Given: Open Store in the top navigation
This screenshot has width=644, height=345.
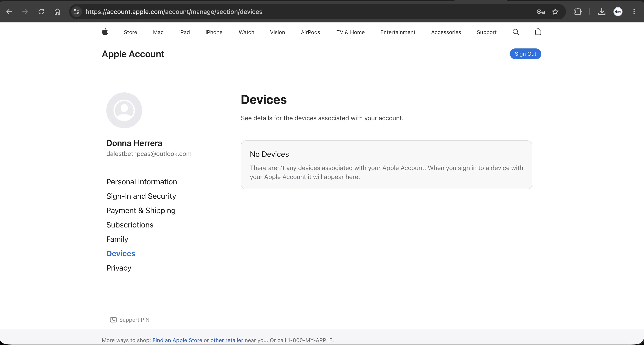Looking at the screenshot, I should tap(131, 32).
